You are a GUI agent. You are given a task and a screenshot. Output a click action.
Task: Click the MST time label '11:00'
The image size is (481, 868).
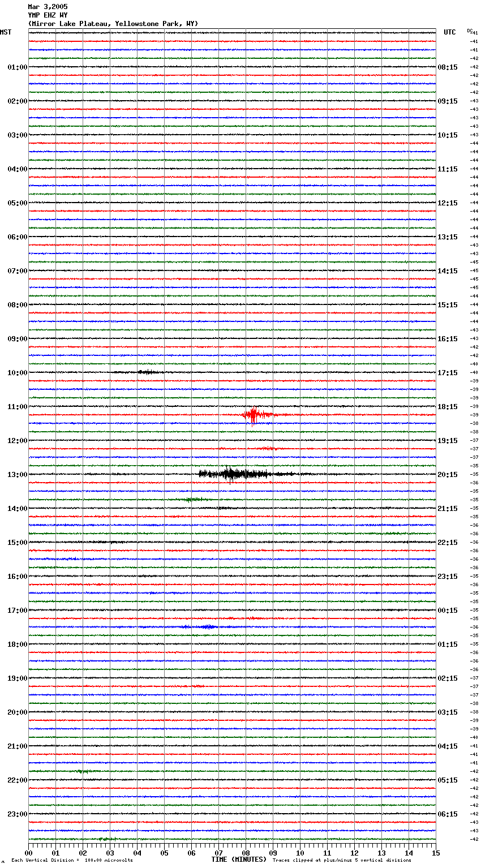point(17,407)
